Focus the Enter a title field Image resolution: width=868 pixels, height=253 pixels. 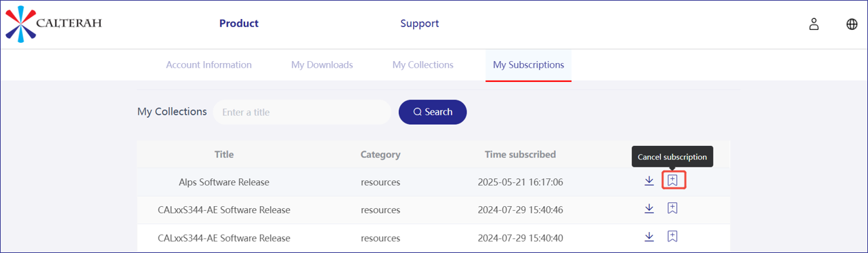click(x=302, y=112)
